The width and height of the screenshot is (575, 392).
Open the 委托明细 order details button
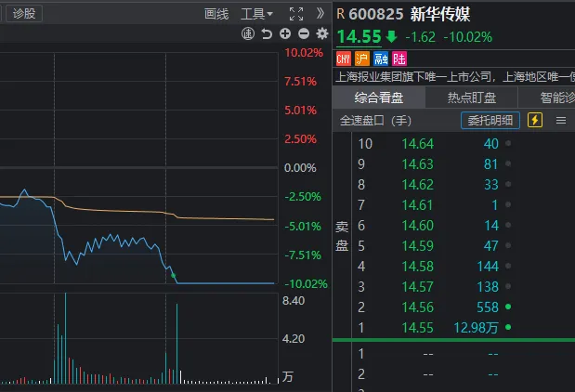(490, 120)
